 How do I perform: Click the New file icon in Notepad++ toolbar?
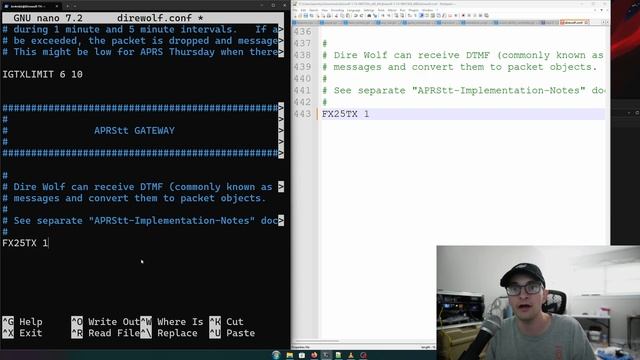pos(295,15)
